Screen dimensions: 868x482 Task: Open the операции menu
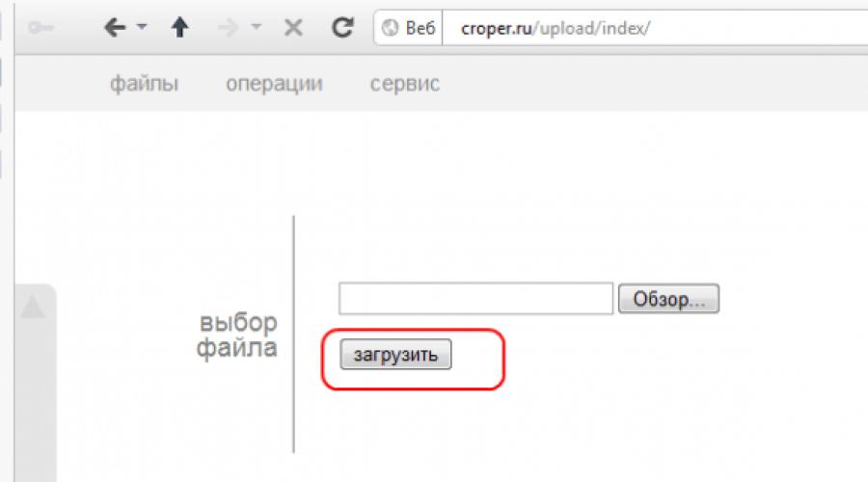click(274, 84)
